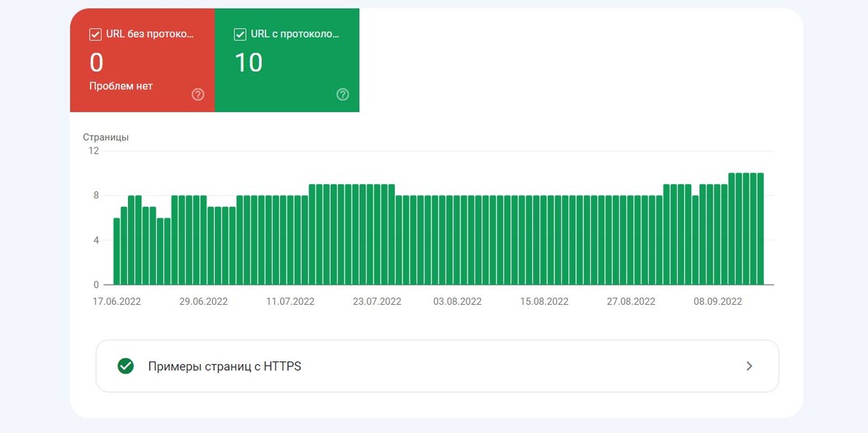
Task: Click the green URL с протоколом card
Action: click(287, 60)
